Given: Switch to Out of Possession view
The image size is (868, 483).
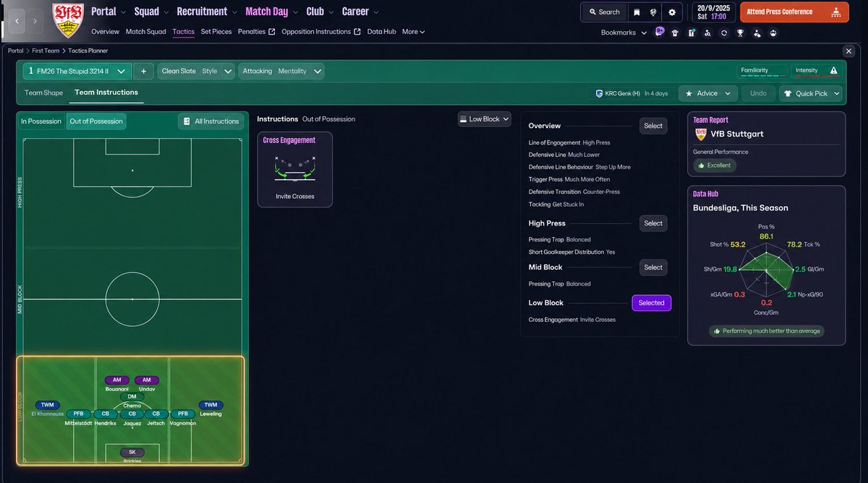Looking at the screenshot, I should tap(96, 121).
